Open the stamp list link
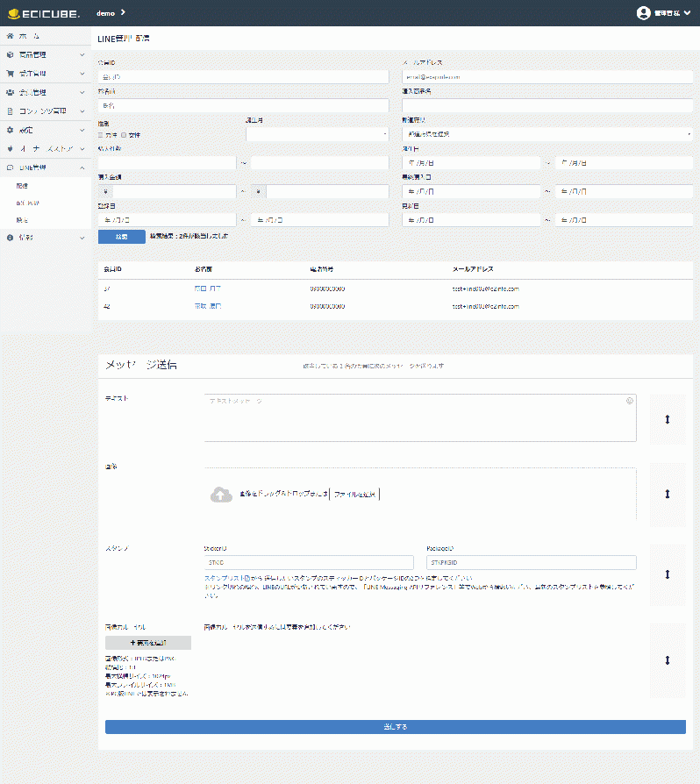 (227, 578)
